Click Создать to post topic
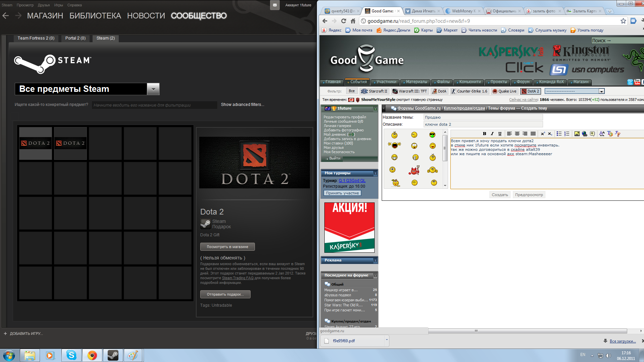This screenshot has width=644, height=362. (x=500, y=195)
